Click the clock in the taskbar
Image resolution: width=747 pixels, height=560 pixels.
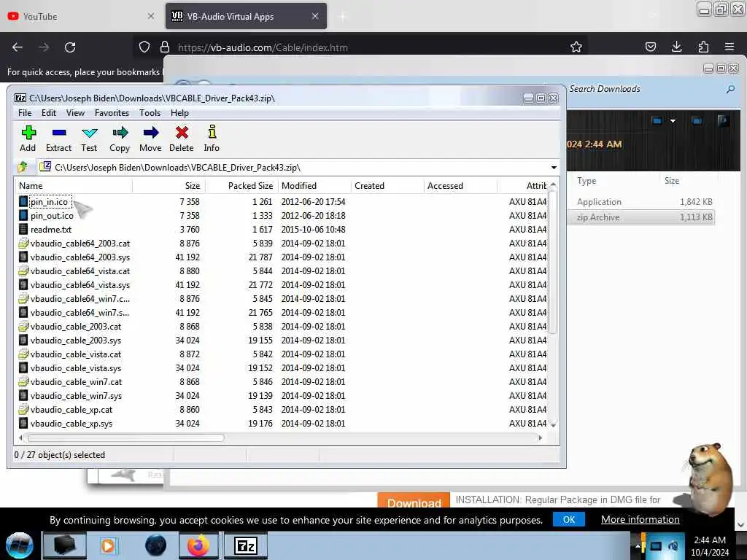pos(709,546)
